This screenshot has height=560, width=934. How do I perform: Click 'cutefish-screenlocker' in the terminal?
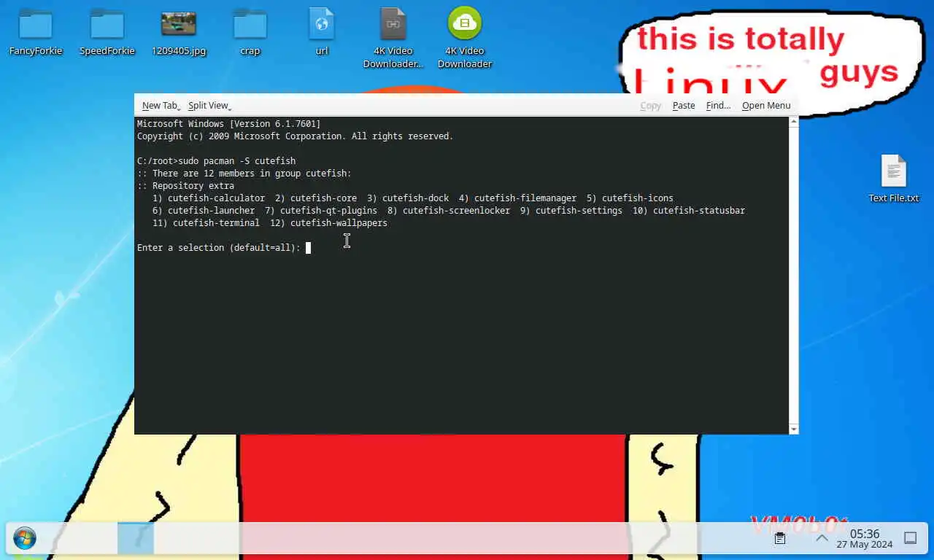tap(457, 211)
